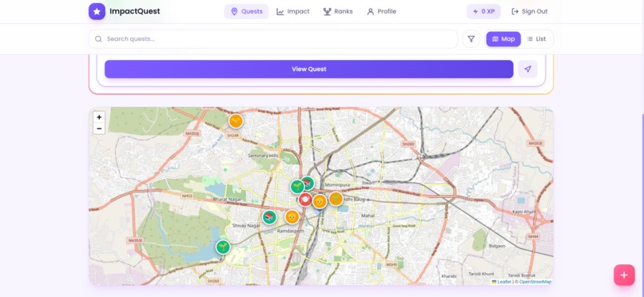The height and width of the screenshot is (297, 644).
Task: Switch to List view
Action: (x=536, y=39)
